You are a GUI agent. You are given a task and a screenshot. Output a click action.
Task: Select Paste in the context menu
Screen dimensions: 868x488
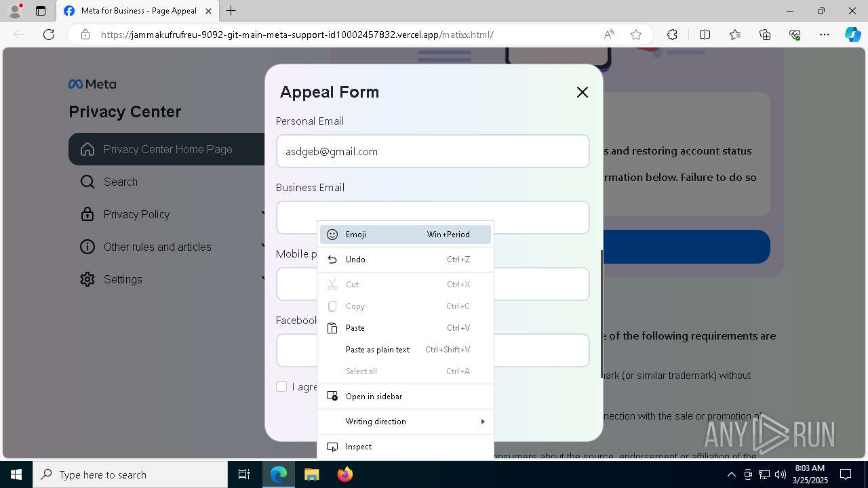point(406,328)
